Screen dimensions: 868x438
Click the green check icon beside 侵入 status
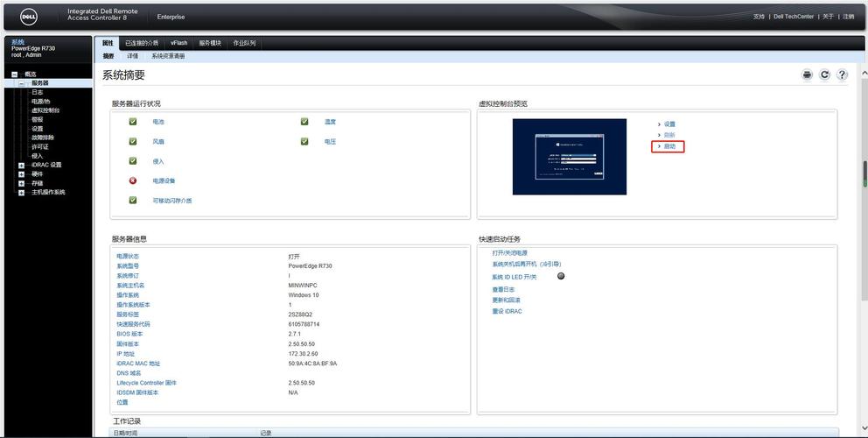pos(133,161)
